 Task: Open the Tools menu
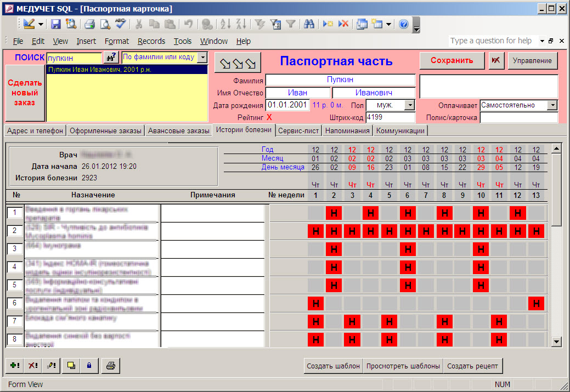pos(183,41)
